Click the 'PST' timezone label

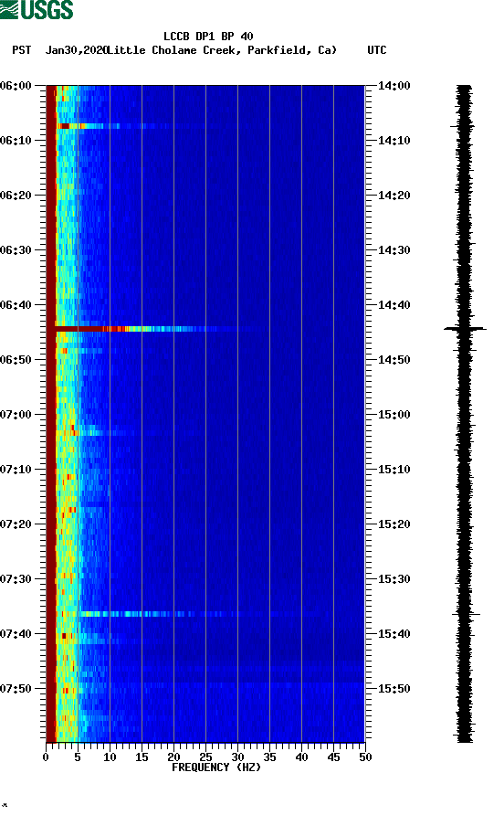(x=21, y=50)
